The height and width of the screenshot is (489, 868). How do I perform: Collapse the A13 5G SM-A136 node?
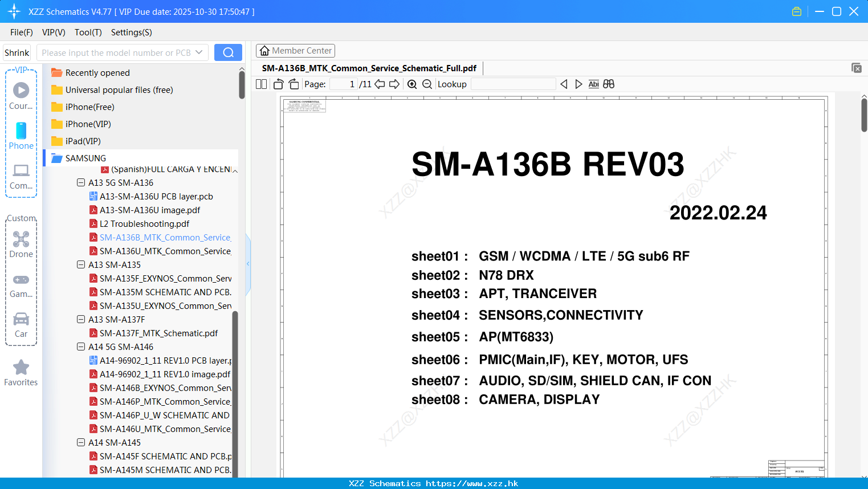(81, 182)
